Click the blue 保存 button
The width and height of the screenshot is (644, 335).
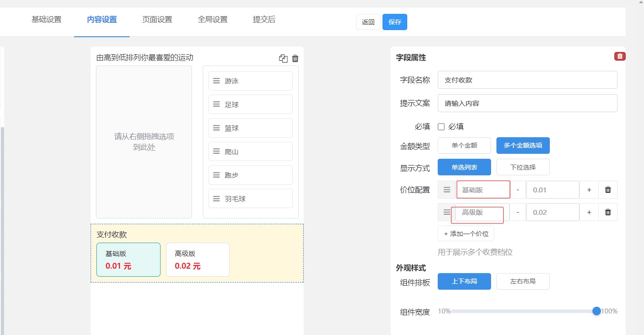[395, 22]
